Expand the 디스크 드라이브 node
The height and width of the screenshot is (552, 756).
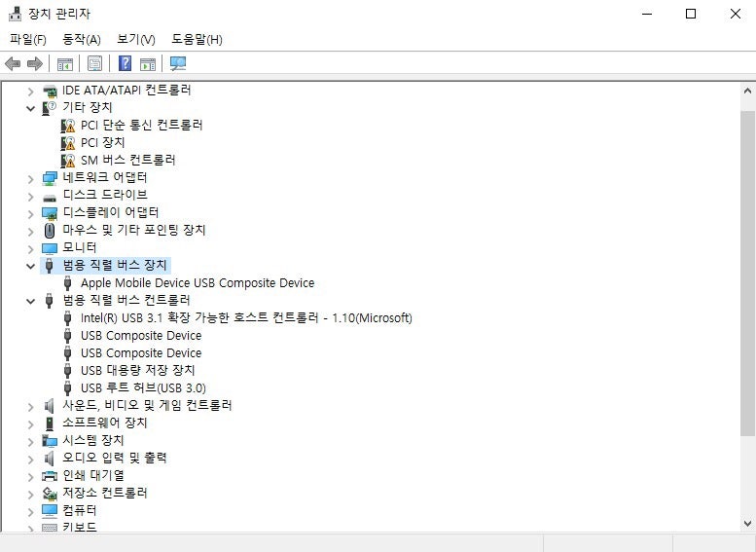pos(30,197)
